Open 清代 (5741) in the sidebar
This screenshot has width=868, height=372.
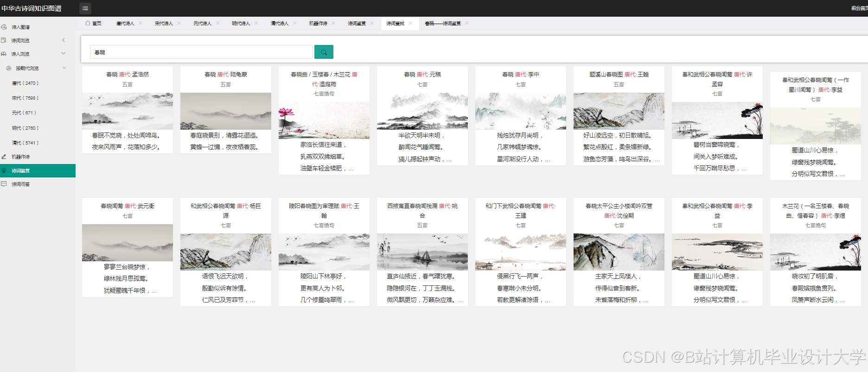click(x=25, y=143)
